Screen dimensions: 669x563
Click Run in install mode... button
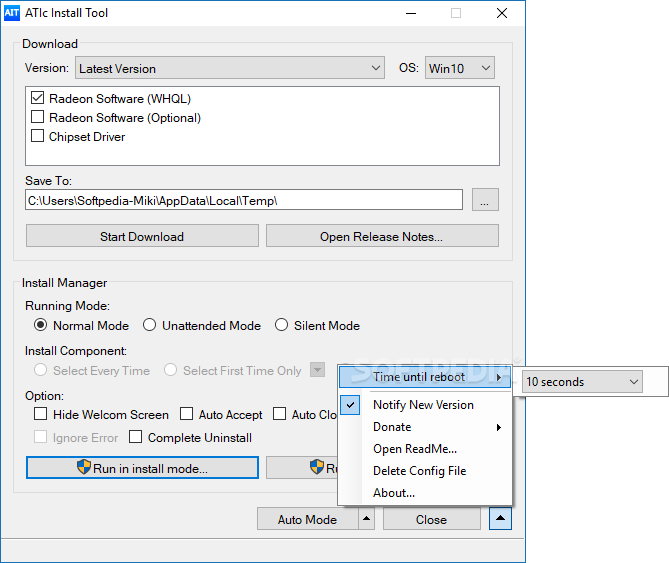click(142, 468)
